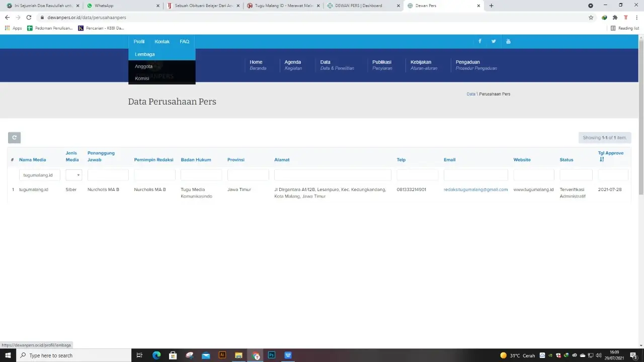Click the site lock icon in address bar

coord(43,17)
